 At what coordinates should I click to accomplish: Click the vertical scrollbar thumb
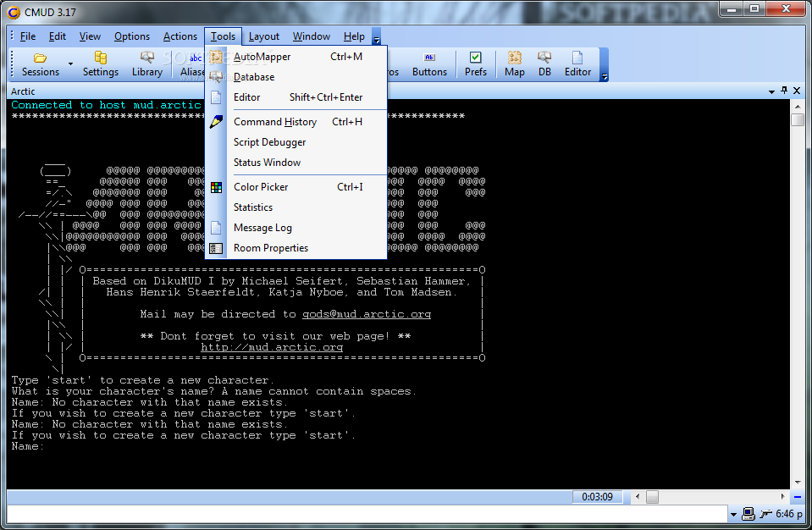click(798, 119)
